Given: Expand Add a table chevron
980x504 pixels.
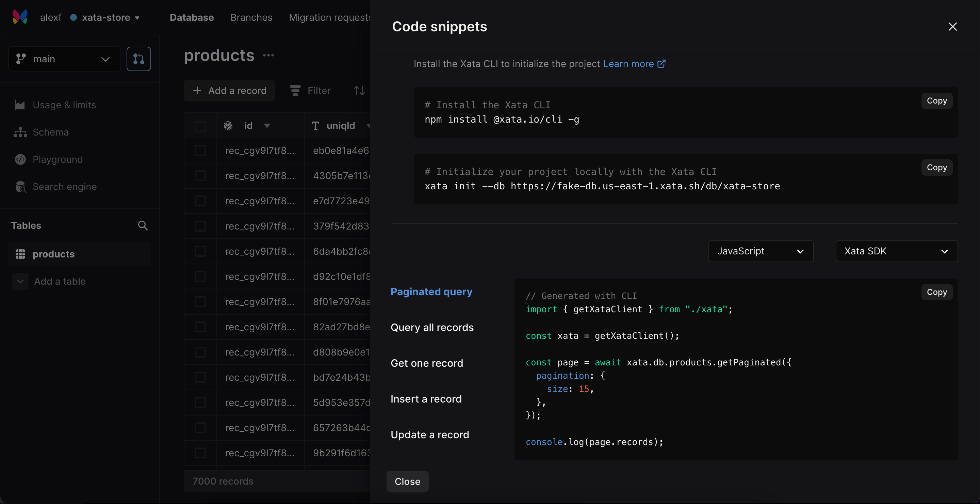Looking at the screenshot, I should [x=20, y=281].
